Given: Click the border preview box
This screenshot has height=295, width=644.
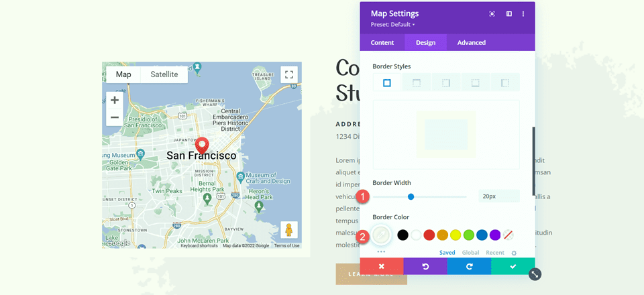Looking at the screenshot, I should (446, 135).
